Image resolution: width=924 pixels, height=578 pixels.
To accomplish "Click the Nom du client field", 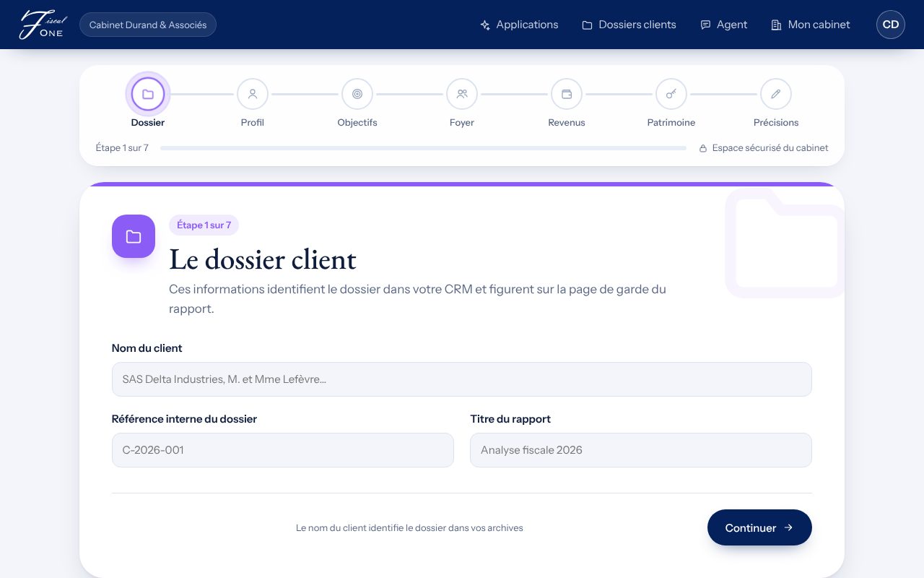I will [462, 379].
